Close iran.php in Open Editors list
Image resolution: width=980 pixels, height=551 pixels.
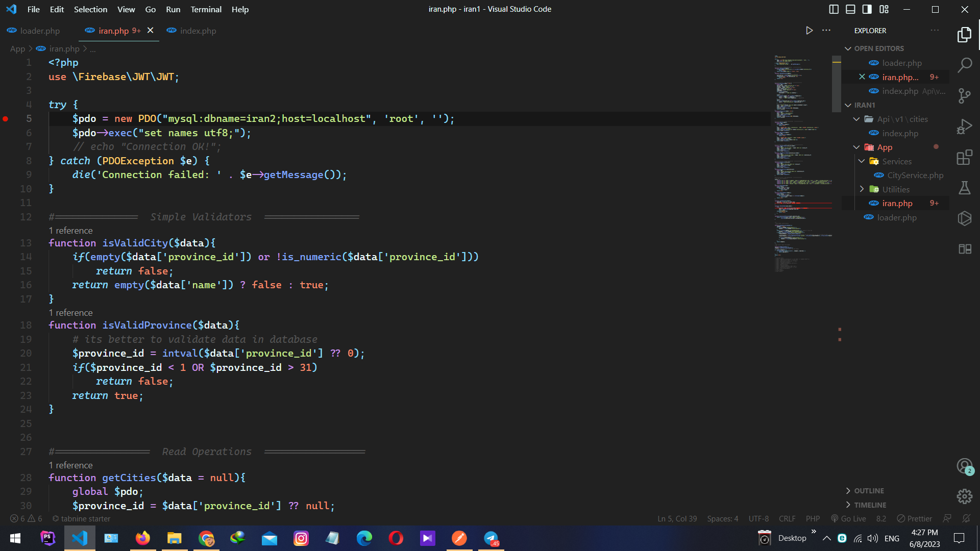click(x=862, y=77)
